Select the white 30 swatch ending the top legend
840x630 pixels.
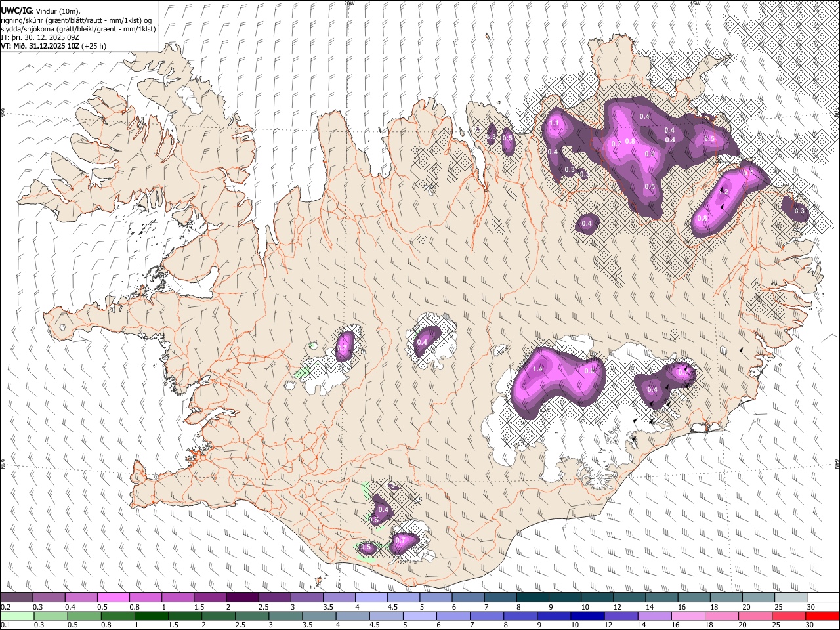pos(823,598)
